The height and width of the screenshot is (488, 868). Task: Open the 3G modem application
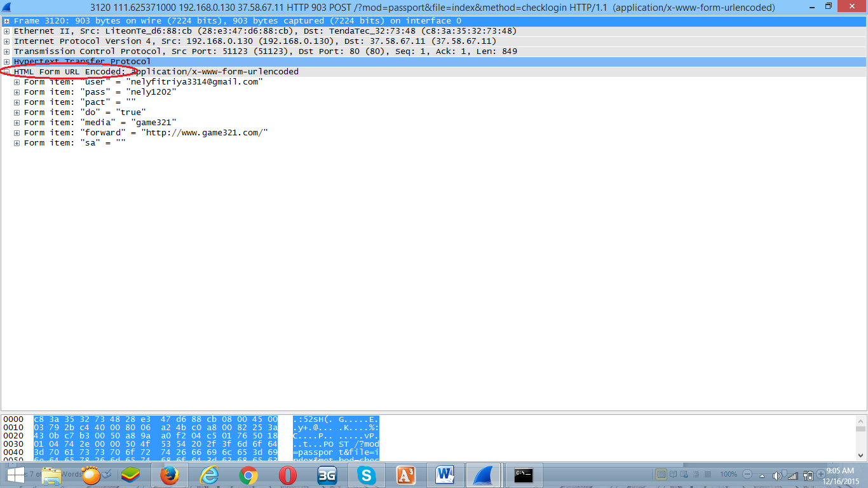(327, 475)
